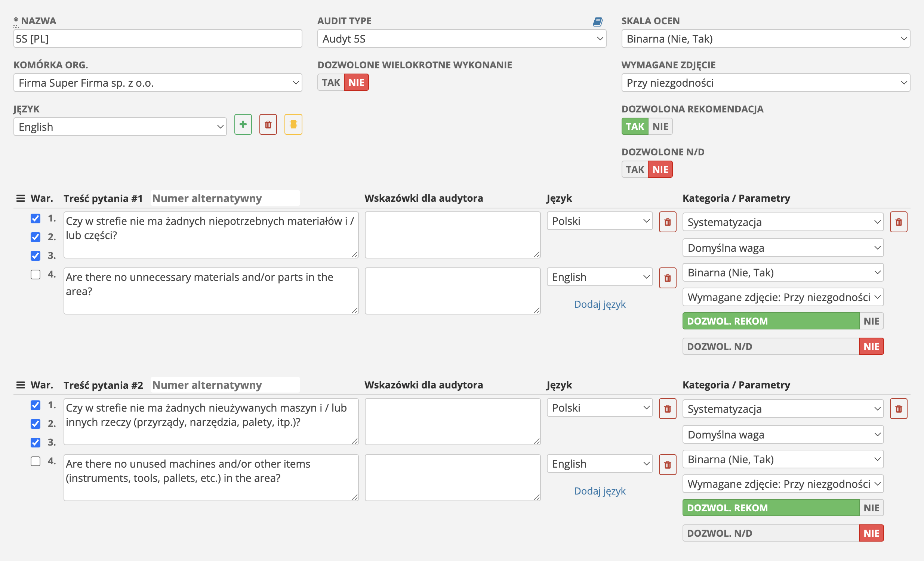Screen dimensions: 924x561
Task: Delete the Polski translation of question #1
Action: point(668,222)
